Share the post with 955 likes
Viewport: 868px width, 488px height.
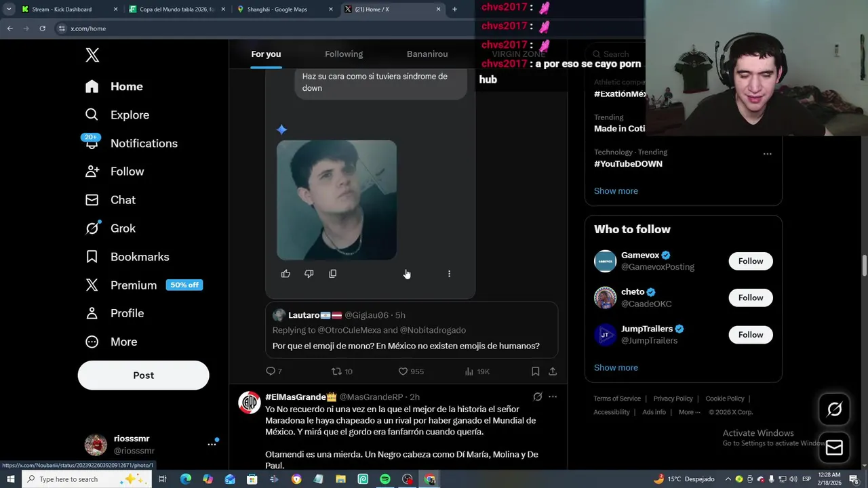[x=553, y=371]
